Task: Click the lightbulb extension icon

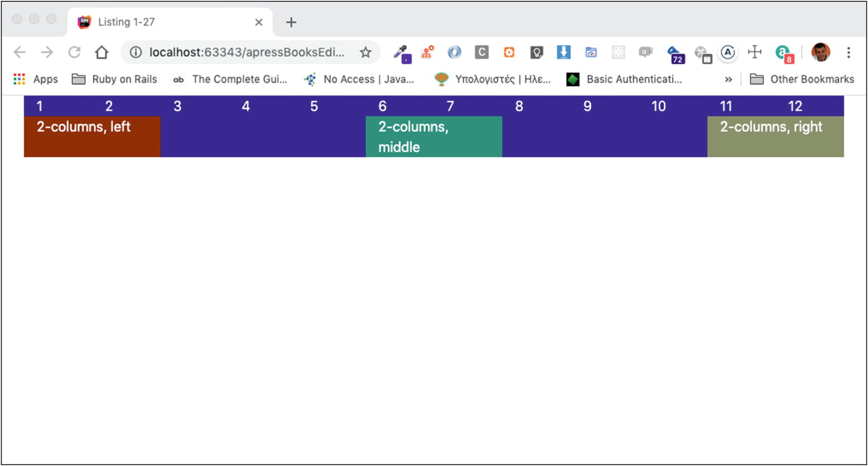Action: tap(536, 52)
